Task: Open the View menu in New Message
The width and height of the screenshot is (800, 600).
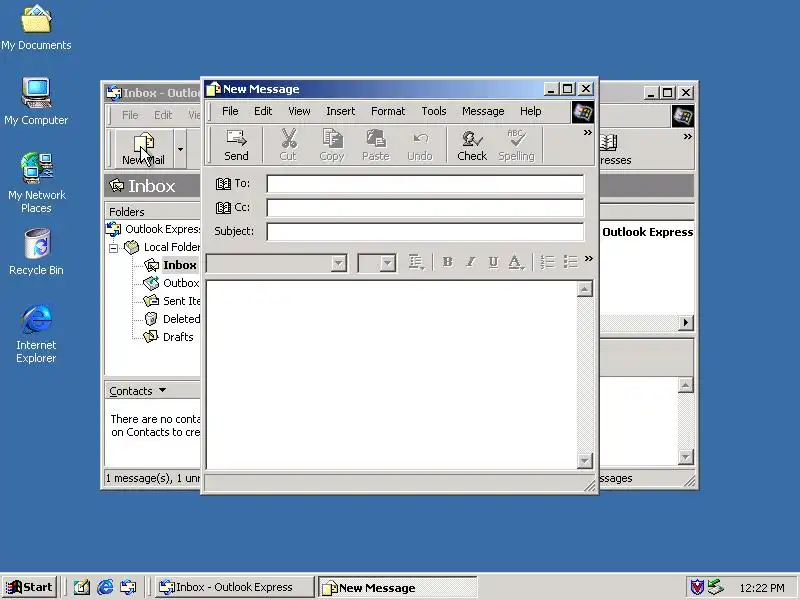Action: click(x=299, y=111)
